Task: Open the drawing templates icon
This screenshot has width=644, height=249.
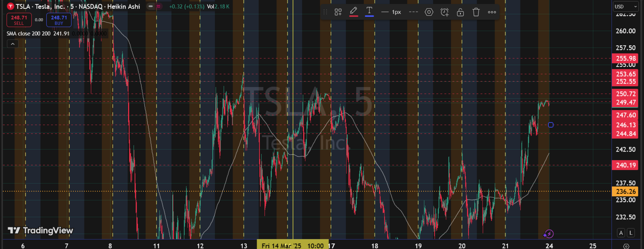Action: [338, 12]
